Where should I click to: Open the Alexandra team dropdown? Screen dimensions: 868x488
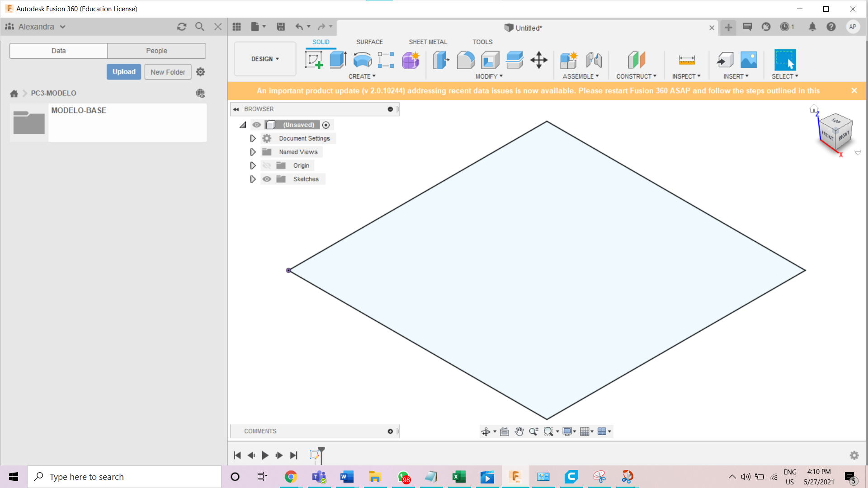pos(42,27)
